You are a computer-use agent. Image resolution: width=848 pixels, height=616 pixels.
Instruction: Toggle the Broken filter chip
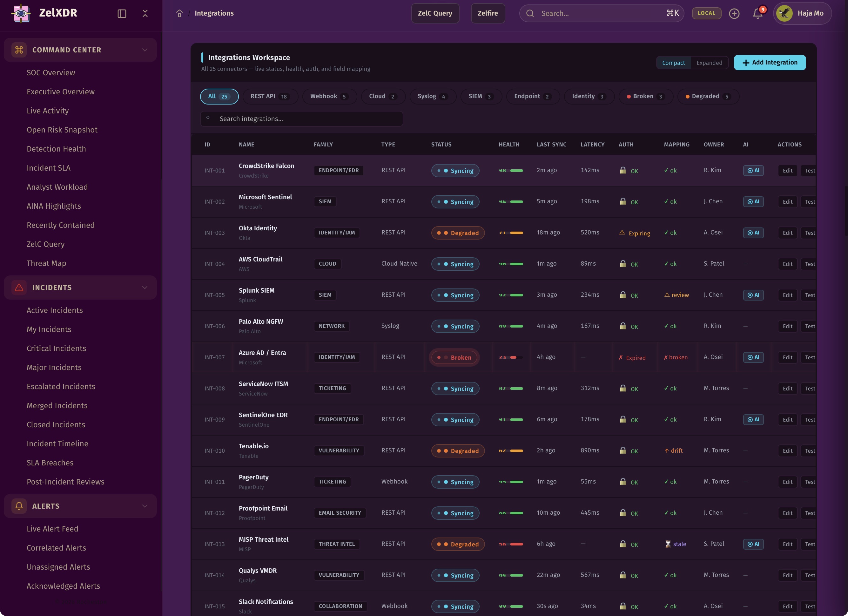646,97
